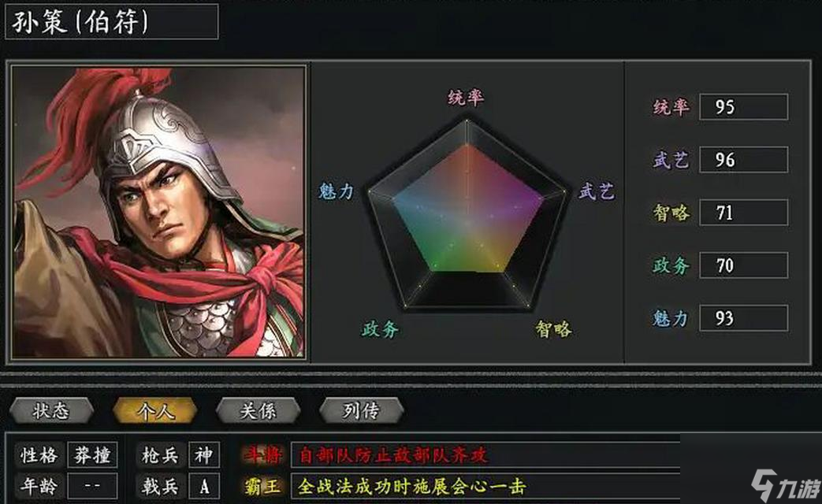The height and width of the screenshot is (504, 822).
Task: Click the 戟兵 aptitude rank A
Action: [204, 487]
